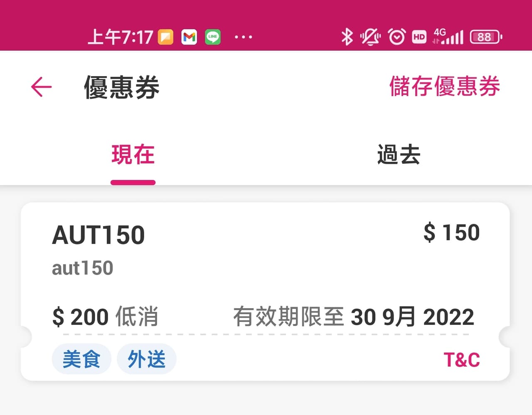532x415 pixels.
Task: Tap the HD indicator icon
Action: [419, 37]
